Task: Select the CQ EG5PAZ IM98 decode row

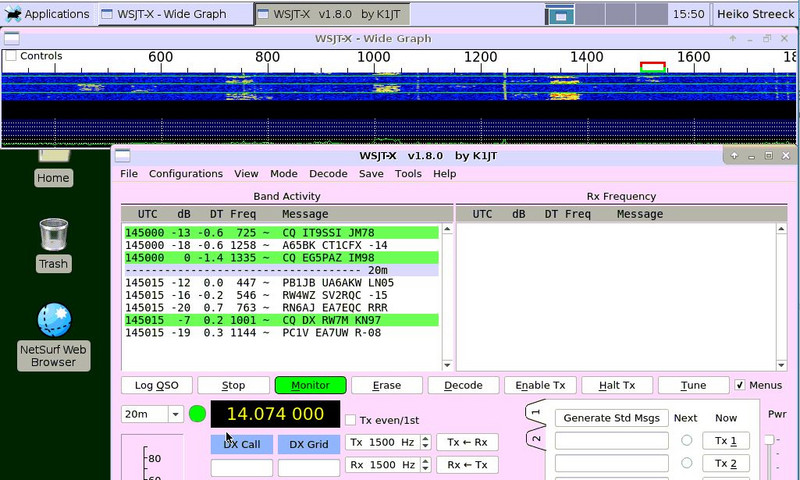Action: tap(281, 258)
